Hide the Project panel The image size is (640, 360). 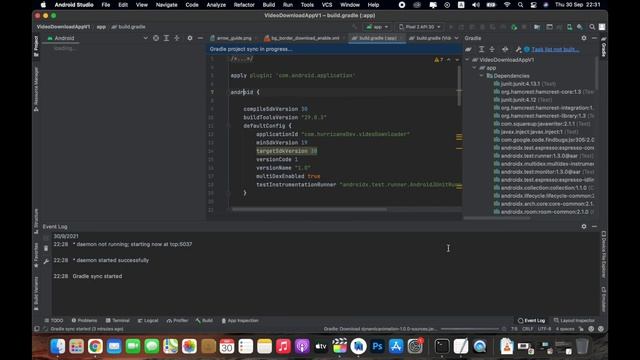point(200,38)
